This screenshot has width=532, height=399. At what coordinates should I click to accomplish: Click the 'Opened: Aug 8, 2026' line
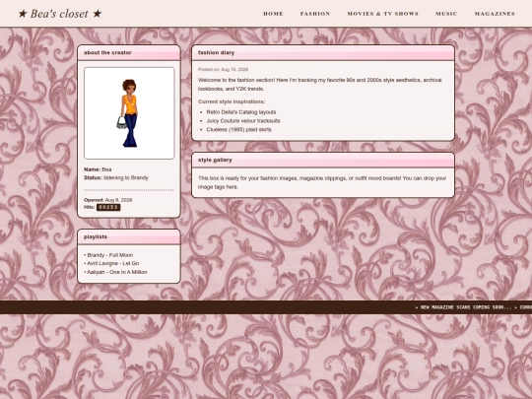point(108,200)
